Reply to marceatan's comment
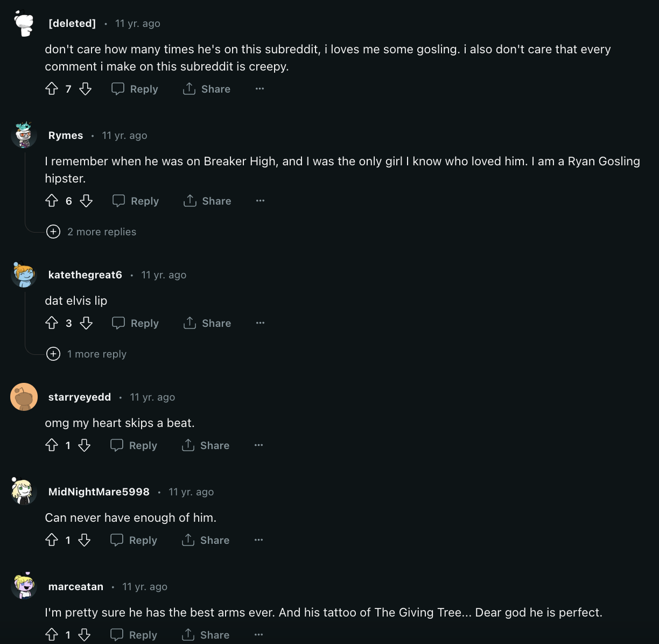This screenshot has height=644, width=659. (134, 635)
